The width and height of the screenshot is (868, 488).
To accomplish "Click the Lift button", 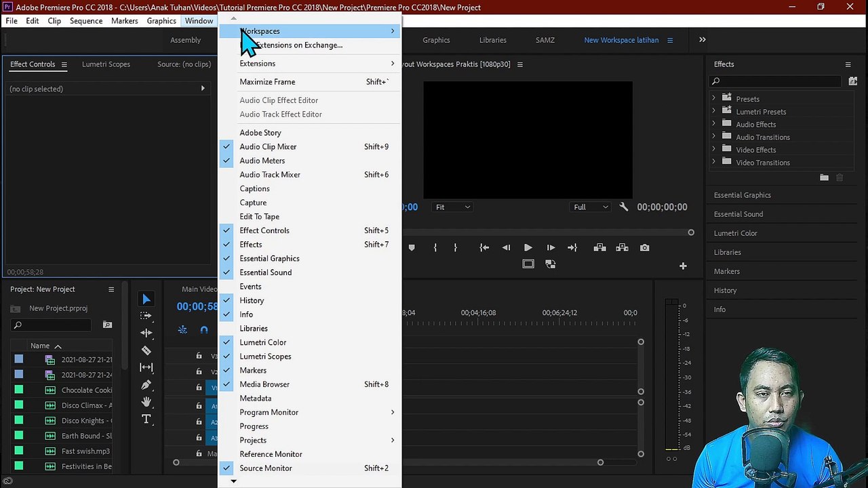I will click(599, 247).
